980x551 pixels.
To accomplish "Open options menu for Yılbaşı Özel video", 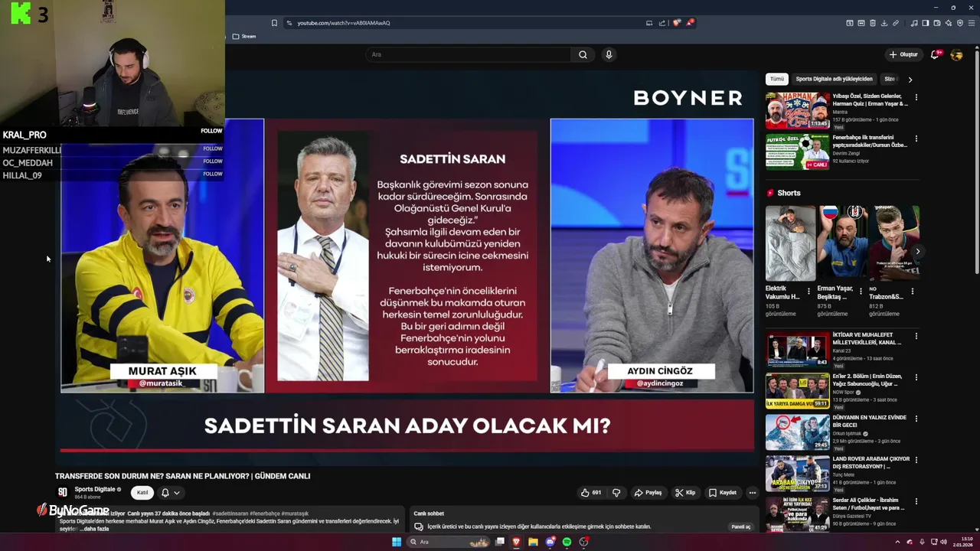I will [916, 98].
